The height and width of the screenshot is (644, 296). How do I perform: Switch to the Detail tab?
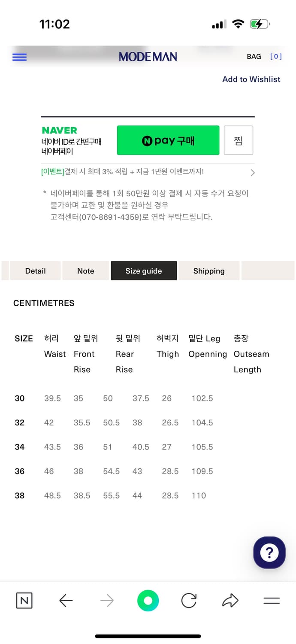(35, 271)
